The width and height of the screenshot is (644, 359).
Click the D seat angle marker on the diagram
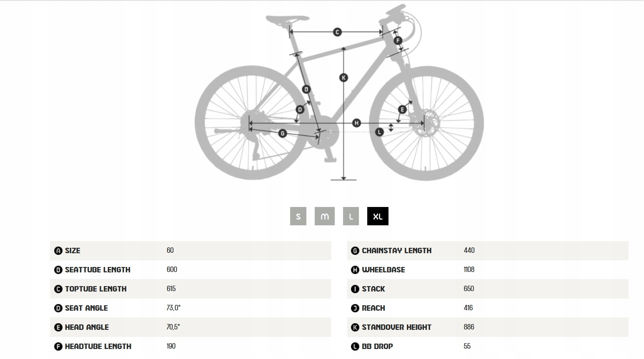[300, 110]
